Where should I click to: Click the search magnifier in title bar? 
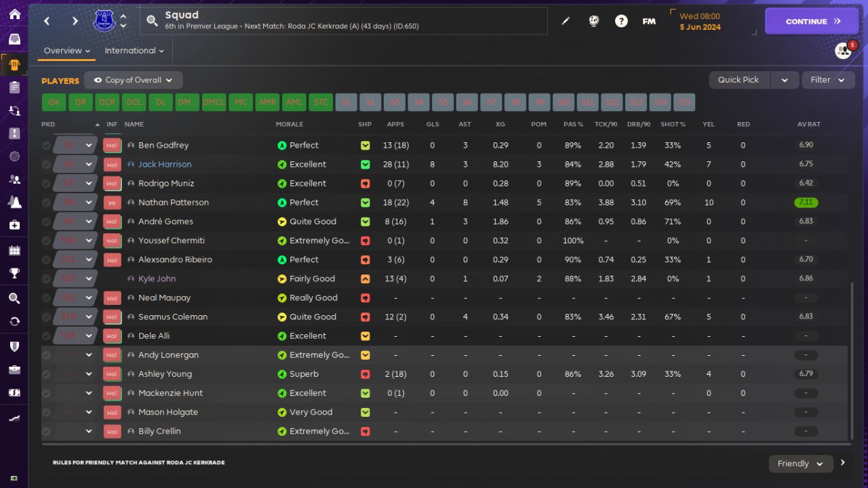[152, 21]
